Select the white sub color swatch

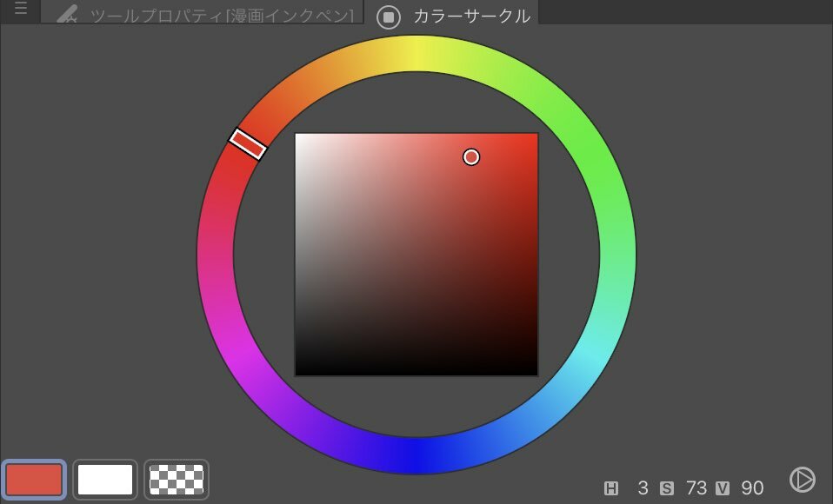point(105,480)
